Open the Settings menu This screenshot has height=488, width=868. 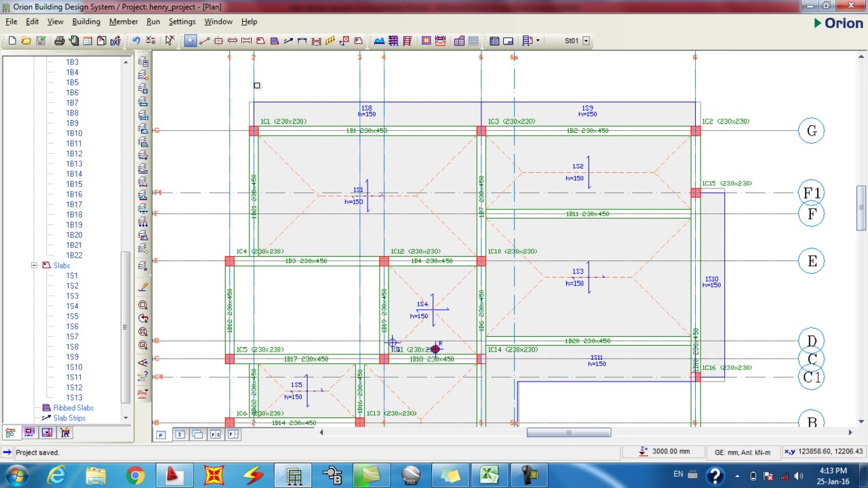[182, 22]
